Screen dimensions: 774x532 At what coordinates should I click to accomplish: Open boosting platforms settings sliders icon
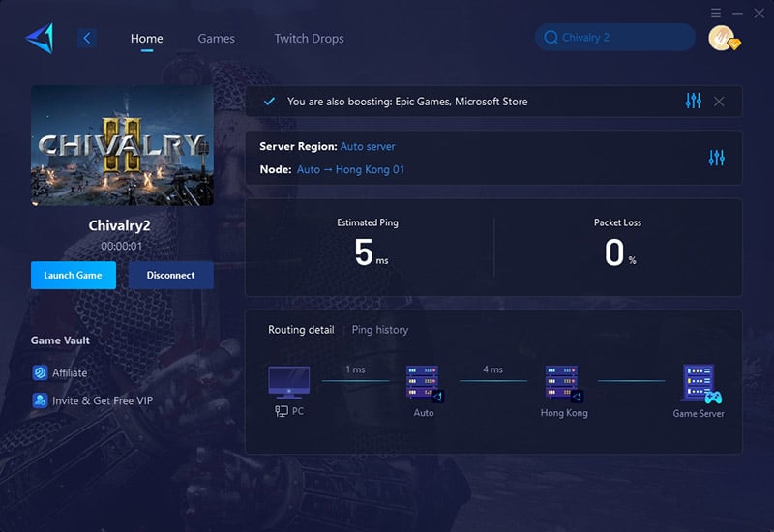pos(693,101)
